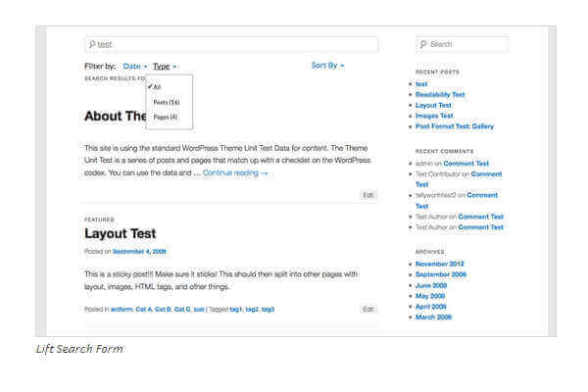
Task: Follow the "Continue reading" link
Action: point(235,172)
